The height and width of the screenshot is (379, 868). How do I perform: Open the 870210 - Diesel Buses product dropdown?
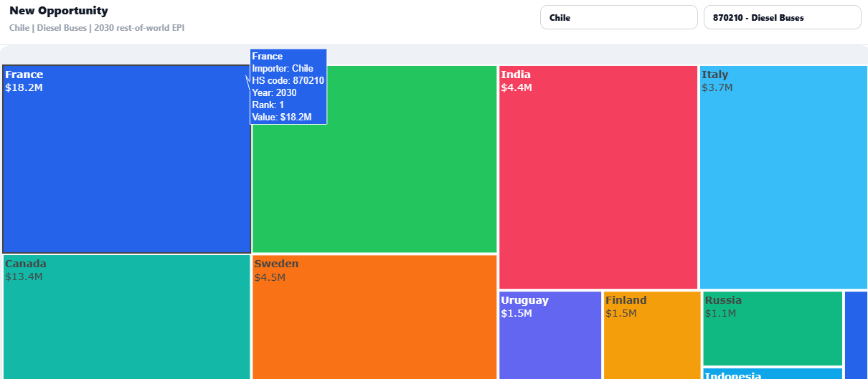pos(782,17)
